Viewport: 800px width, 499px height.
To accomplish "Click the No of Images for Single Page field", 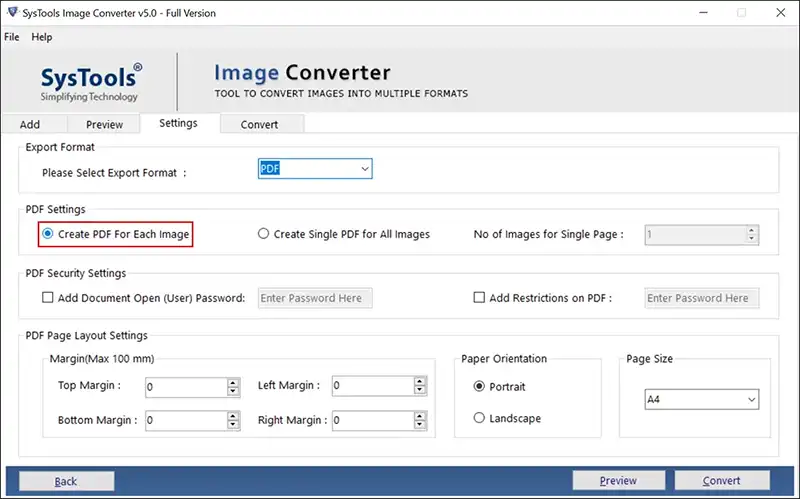I will click(x=696, y=235).
